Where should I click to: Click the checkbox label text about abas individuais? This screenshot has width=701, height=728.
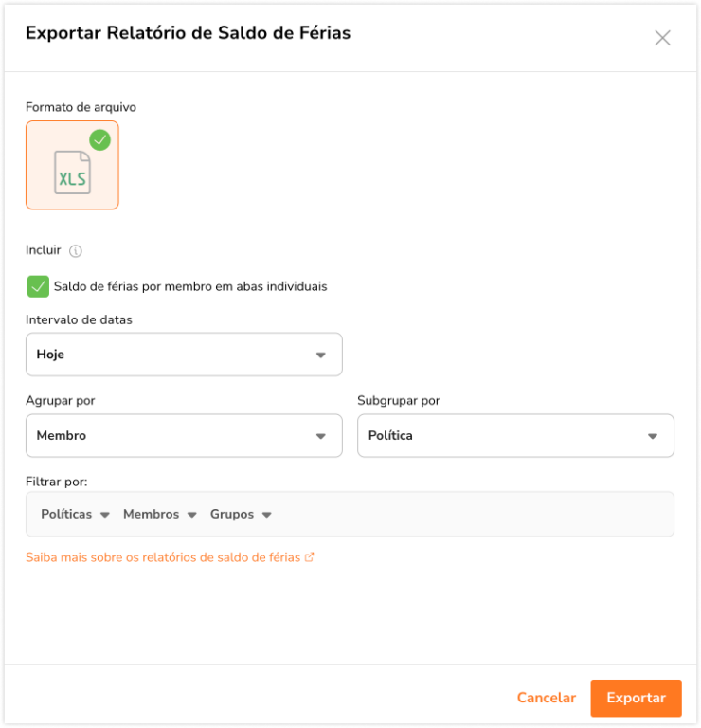tap(190, 286)
